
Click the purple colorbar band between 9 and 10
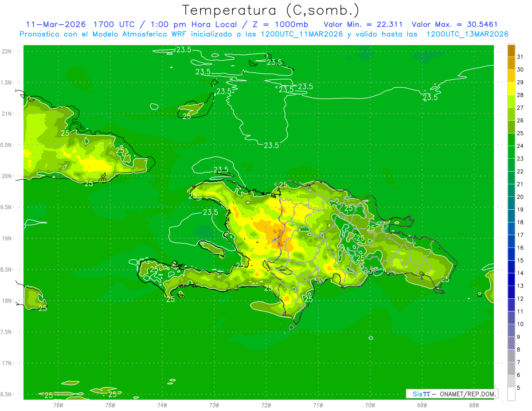click(x=512, y=330)
